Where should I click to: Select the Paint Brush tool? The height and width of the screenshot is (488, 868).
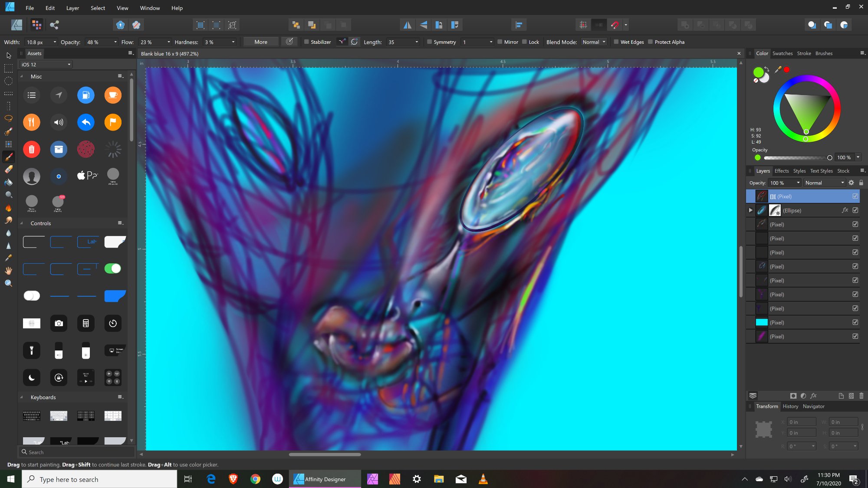pos(9,157)
